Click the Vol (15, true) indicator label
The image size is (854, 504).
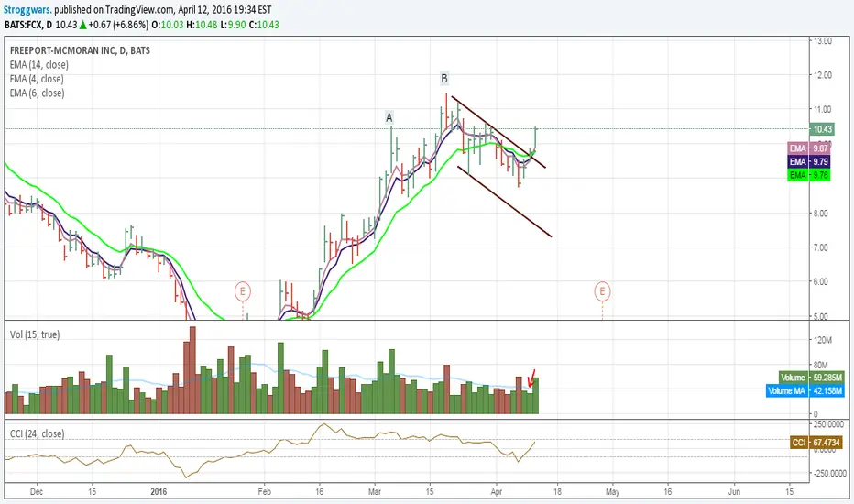click(35, 334)
